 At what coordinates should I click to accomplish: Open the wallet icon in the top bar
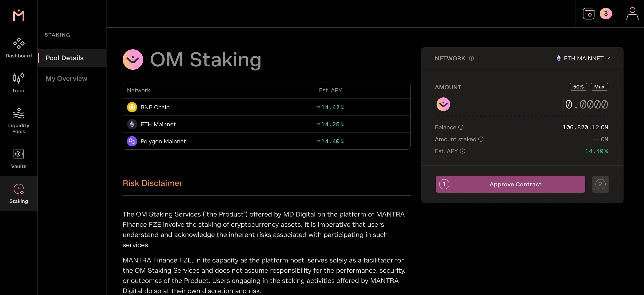(589, 14)
